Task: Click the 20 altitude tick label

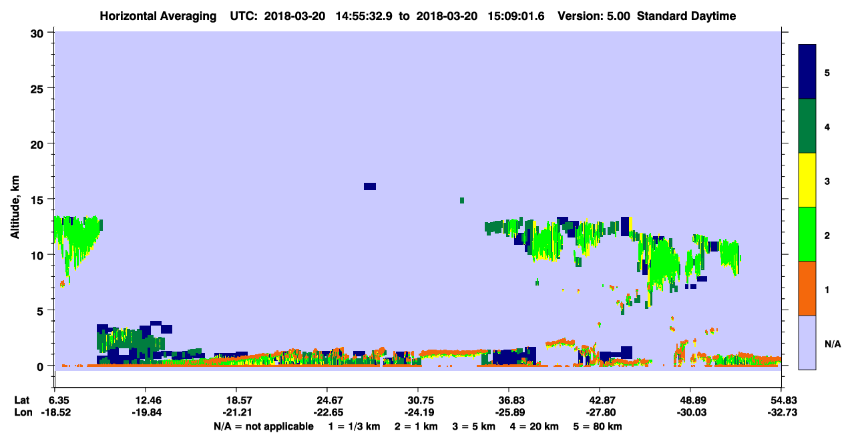Action: pos(38,143)
